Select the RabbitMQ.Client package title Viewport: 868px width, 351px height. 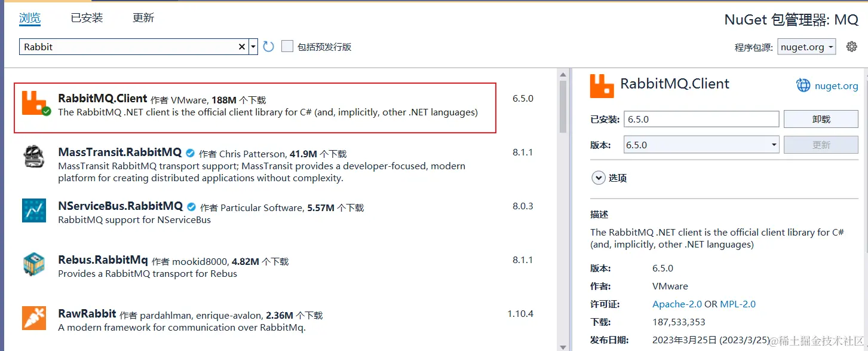[x=102, y=99]
